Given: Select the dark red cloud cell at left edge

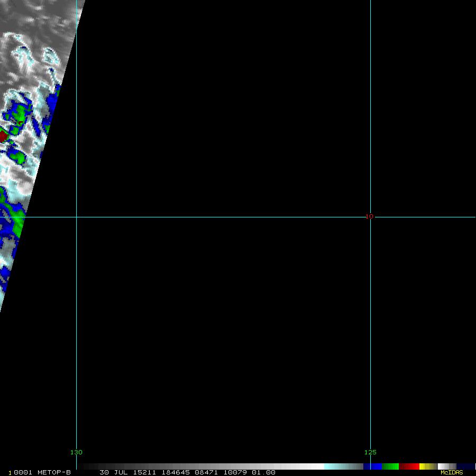Looking at the screenshot, I should (3, 136).
